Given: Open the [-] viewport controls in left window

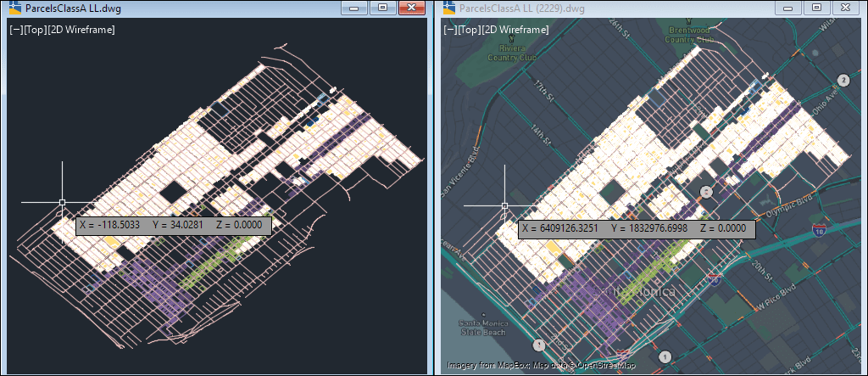Looking at the screenshot, I should (x=16, y=30).
